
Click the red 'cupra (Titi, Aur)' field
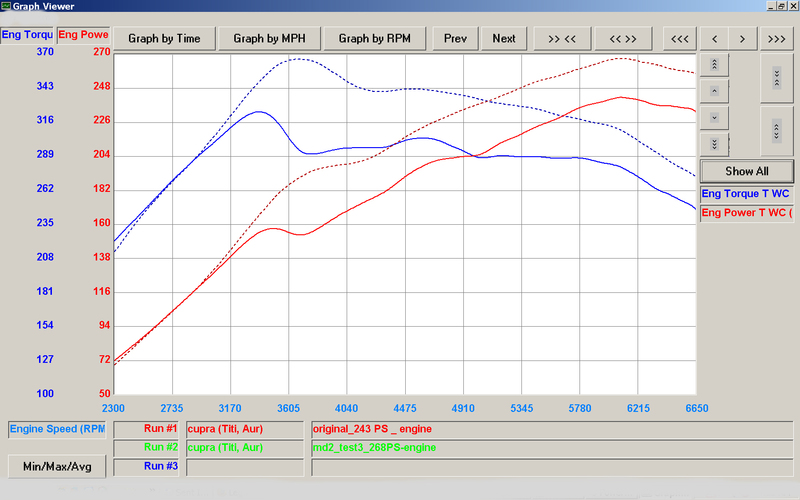coord(245,429)
